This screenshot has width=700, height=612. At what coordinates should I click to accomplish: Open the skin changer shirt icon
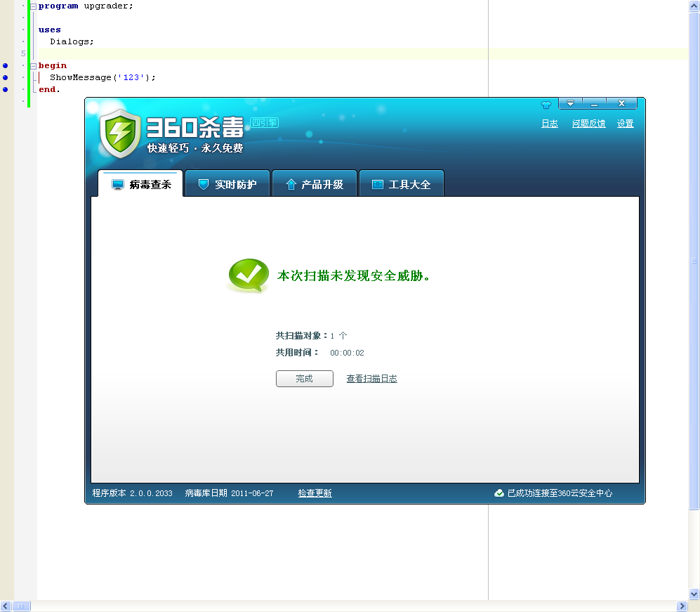coord(546,105)
